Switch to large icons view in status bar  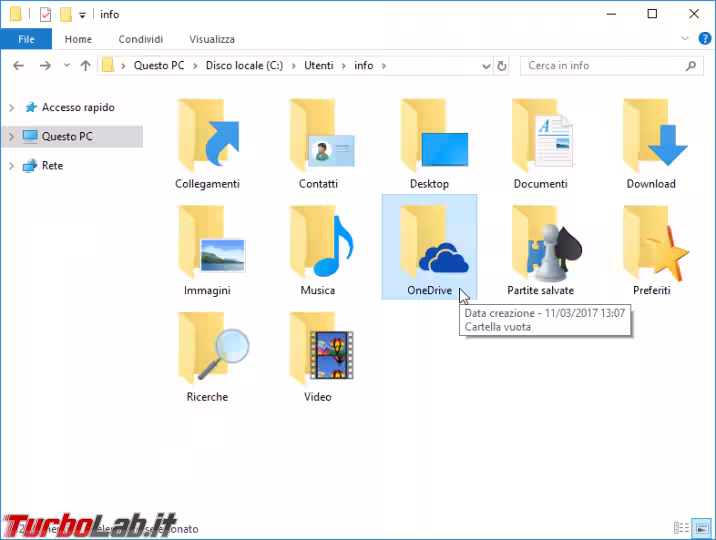tap(701, 528)
